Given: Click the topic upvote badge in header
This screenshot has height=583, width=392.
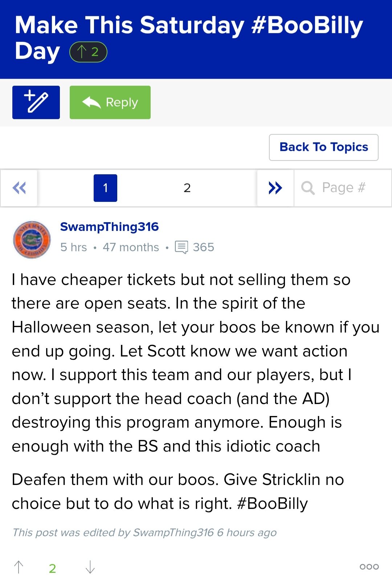Looking at the screenshot, I should click(88, 52).
